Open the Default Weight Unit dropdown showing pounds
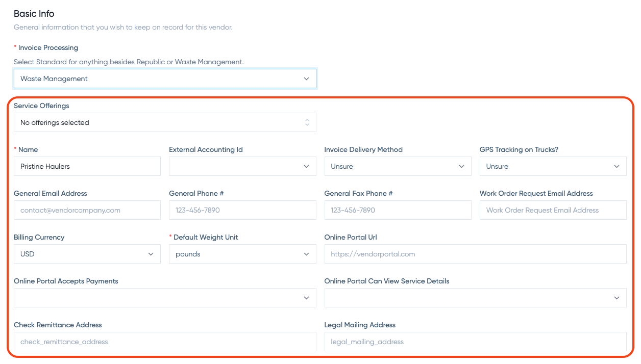This screenshot has width=641, height=364. tap(242, 253)
